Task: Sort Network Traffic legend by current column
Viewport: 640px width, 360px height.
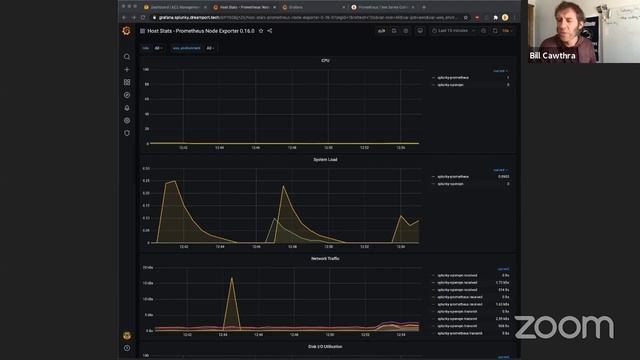Action: click(503, 269)
